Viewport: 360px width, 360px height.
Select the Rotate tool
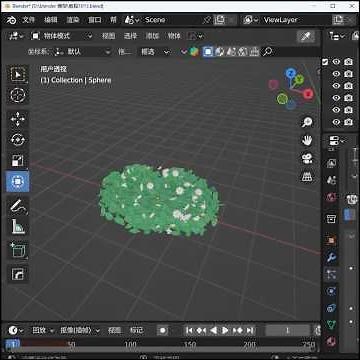point(17,140)
